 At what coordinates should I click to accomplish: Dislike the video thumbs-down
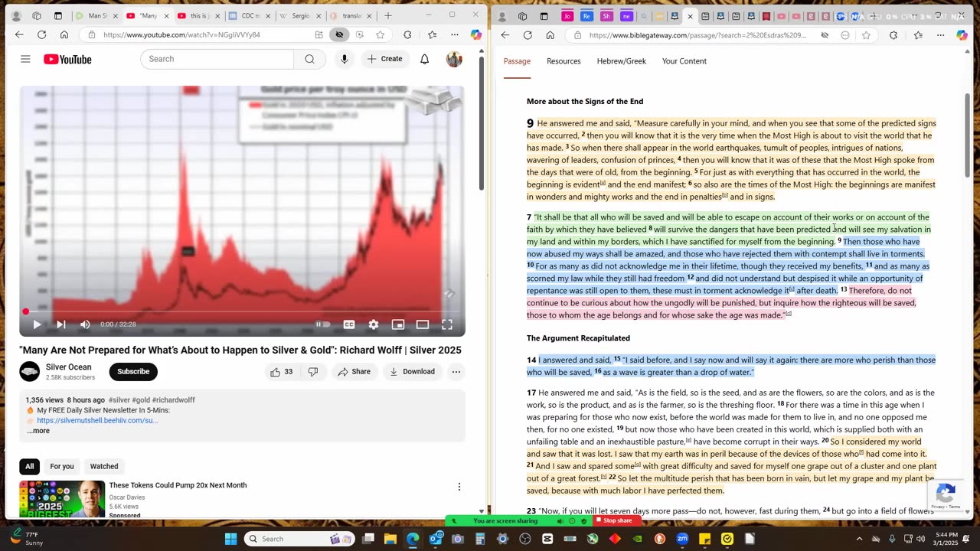pyautogui.click(x=312, y=372)
